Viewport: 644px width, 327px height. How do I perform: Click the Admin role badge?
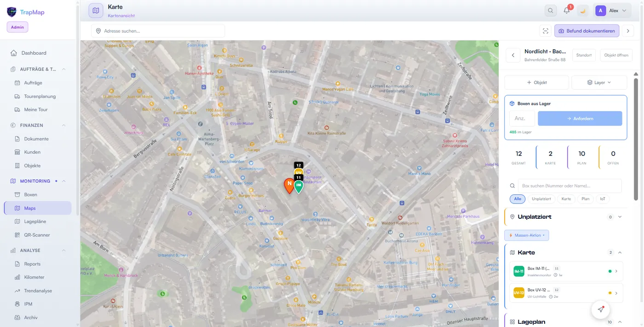point(17,27)
